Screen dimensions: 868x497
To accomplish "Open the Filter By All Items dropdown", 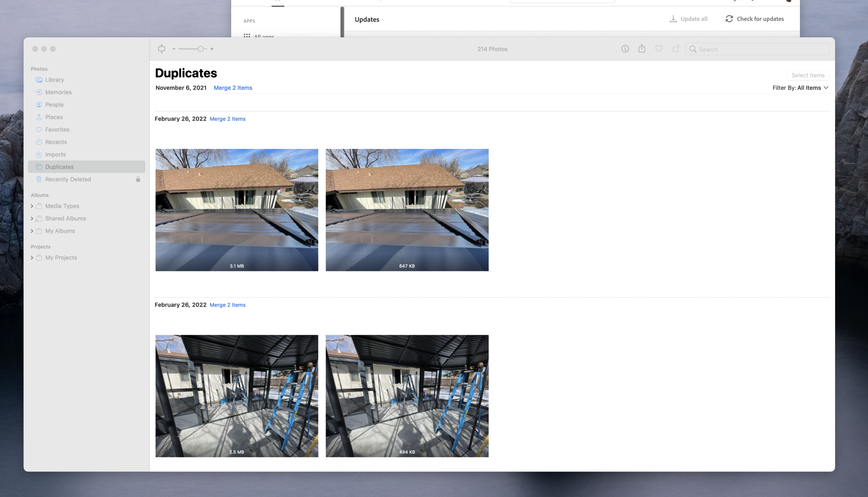I will pos(800,88).
